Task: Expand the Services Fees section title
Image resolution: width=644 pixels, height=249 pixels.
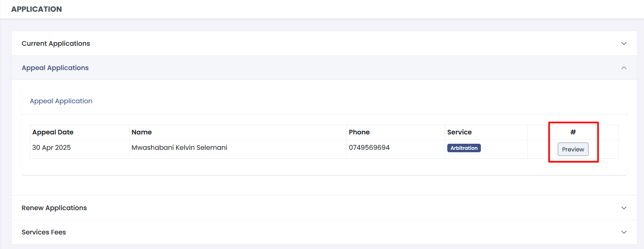Action: (44, 232)
